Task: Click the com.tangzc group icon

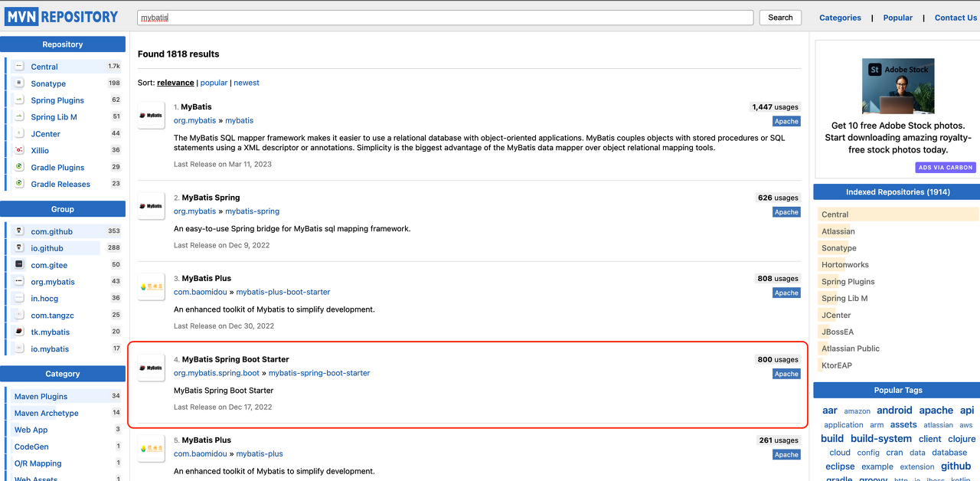Action: click(19, 315)
